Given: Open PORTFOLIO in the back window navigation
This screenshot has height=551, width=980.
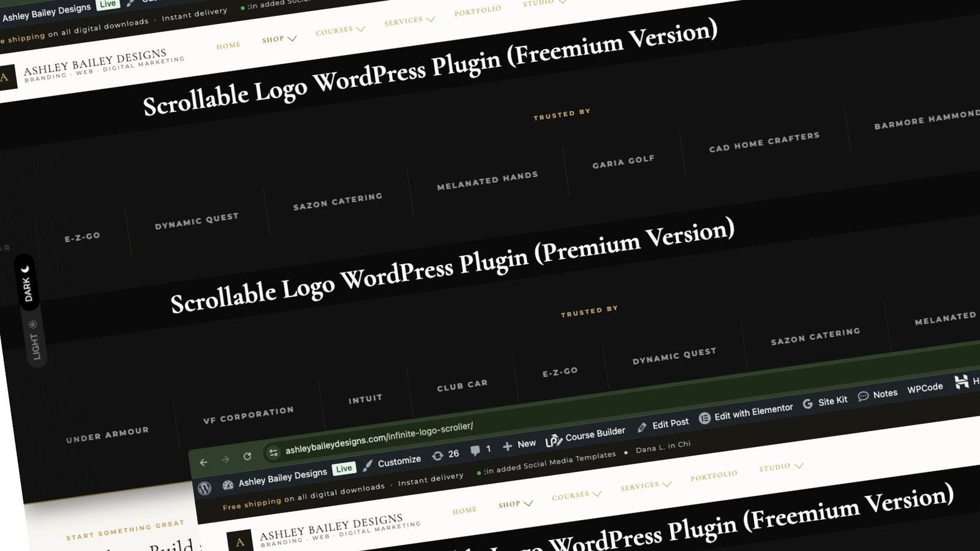Looking at the screenshot, I should coord(477,11).
